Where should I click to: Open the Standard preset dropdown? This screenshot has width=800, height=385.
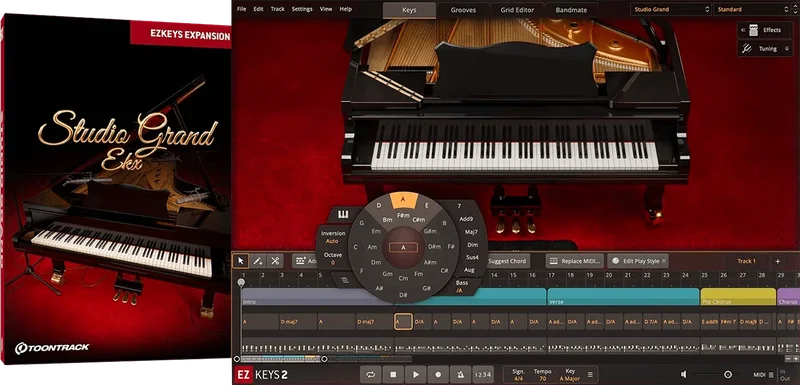pyautogui.click(x=752, y=9)
